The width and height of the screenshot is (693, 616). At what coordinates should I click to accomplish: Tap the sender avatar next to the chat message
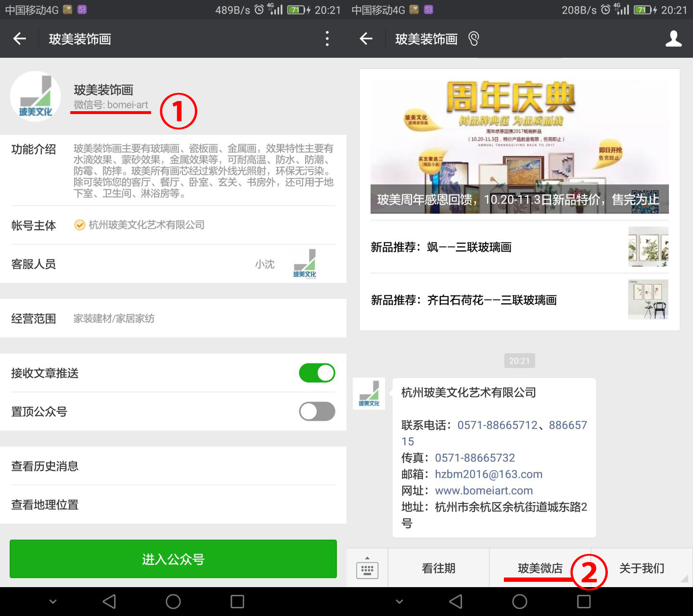[369, 394]
